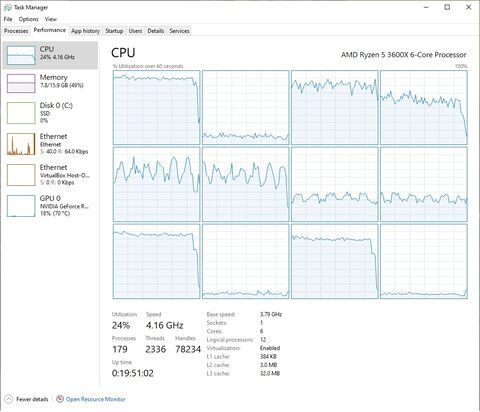Open GPU 0 NVIDIA GeForce view

[50, 206]
